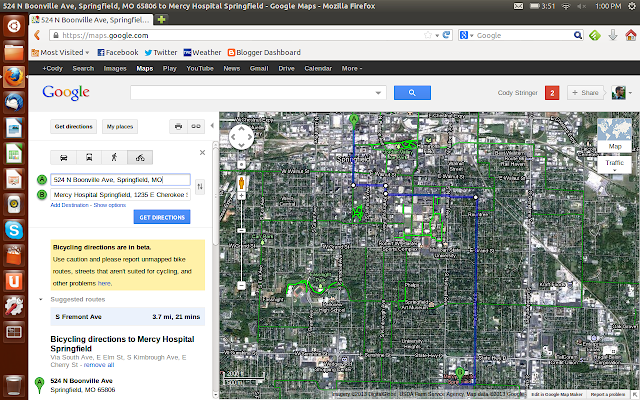
Task: Click the browser search magnifier icon
Action: click(x=578, y=35)
